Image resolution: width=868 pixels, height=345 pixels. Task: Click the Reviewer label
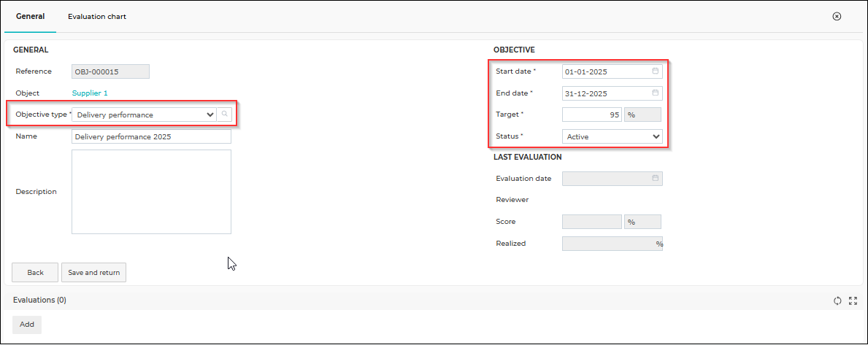pyautogui.click(x=512, y=200)
